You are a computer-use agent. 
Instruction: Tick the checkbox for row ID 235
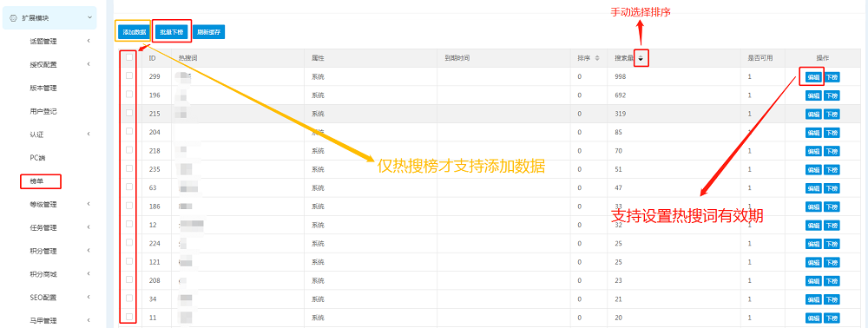coord(129,168)
